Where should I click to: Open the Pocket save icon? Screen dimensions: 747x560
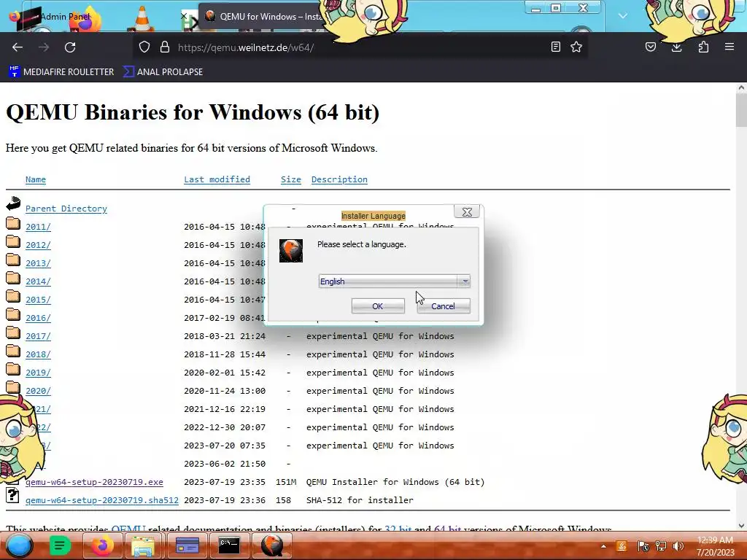pyautogui.click(x=651, y=47)
